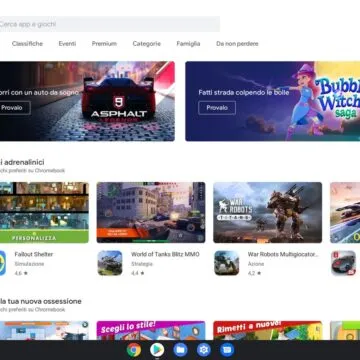Screen dimensions: 360x360
Task: Click la tua nuova ossessione section heading
Action: point(41,301)
